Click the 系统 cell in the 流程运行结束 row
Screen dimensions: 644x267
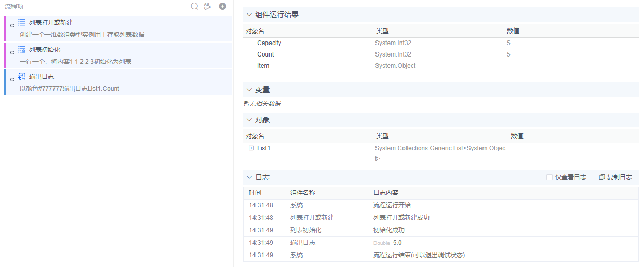(x=297, y=255)
